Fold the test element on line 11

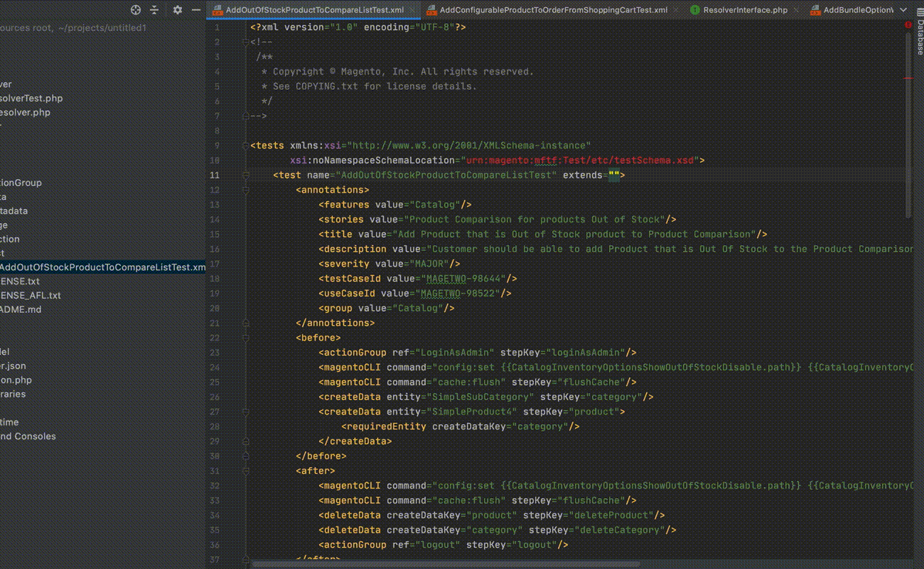(x=246, y=176)
